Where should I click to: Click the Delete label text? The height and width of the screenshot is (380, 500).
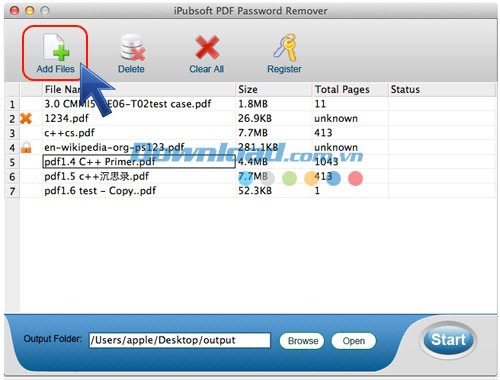(x=131, y=69)
